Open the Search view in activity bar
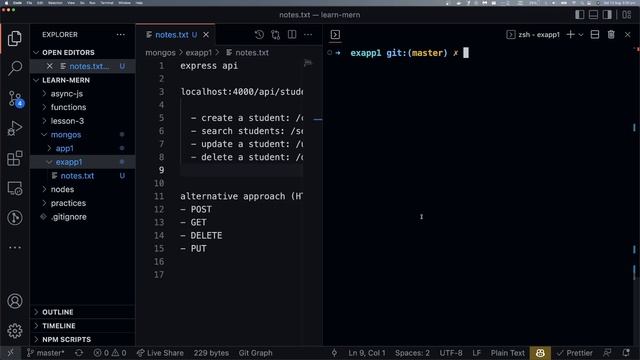The height and width of the screenshot is (360, 640). tap(15, 68)
